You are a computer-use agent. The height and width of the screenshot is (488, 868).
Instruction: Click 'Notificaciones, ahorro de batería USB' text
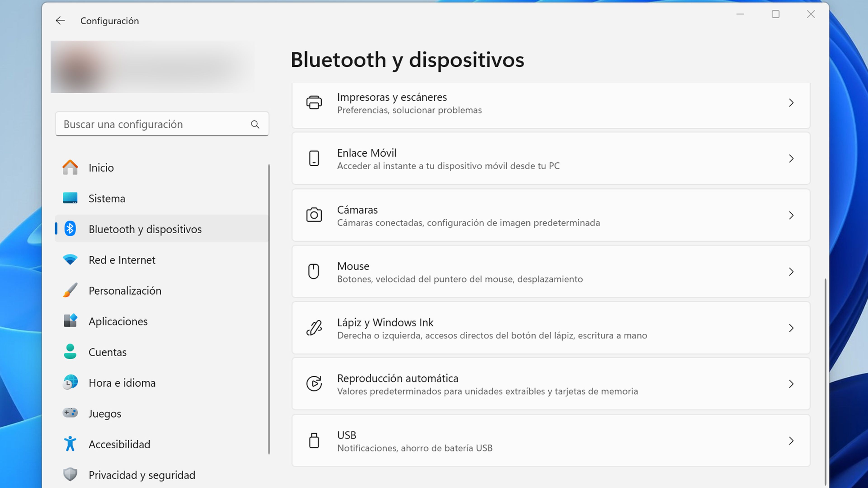pyautogui.click(x=415, y=448)
